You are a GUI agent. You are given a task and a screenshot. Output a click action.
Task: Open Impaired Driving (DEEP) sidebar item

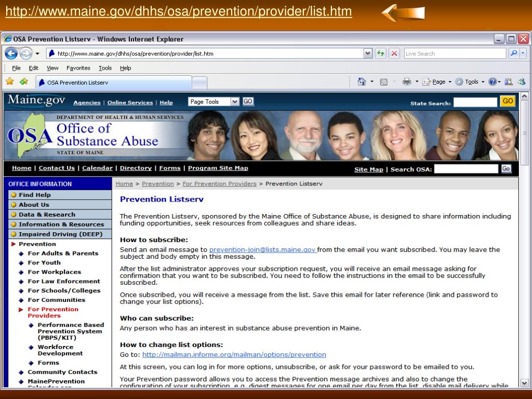[x=60, y=234]
